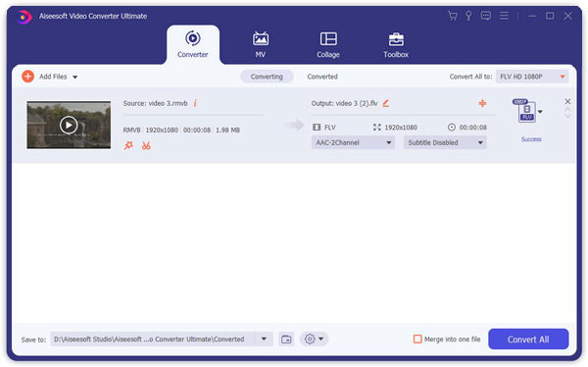588x367 pixels.
Task: Click the Save to path field
Action: click(153, 339)
